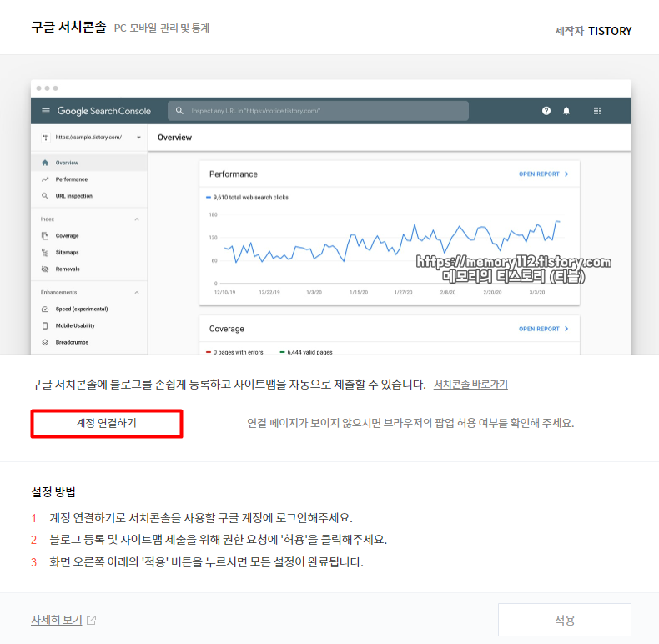The image size is (659, 644).
Task: Open the Google apps grid icon
Action: pos(596,111)
